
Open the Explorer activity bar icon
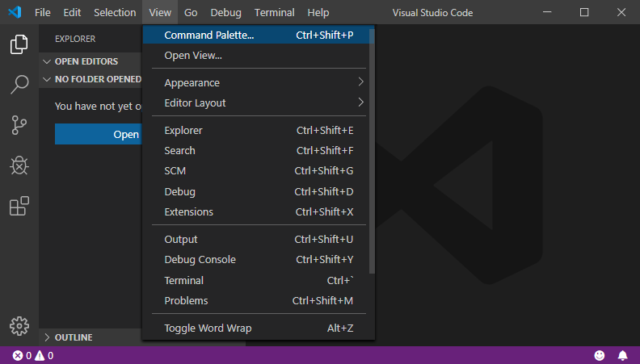(x=19, y=44)
